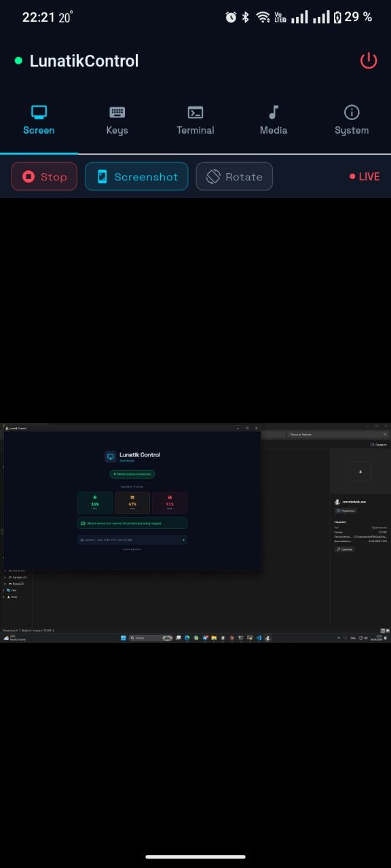391x868 pixels.
Task: Click the Mobile device connected pill
Action: [x=132, y=474]
